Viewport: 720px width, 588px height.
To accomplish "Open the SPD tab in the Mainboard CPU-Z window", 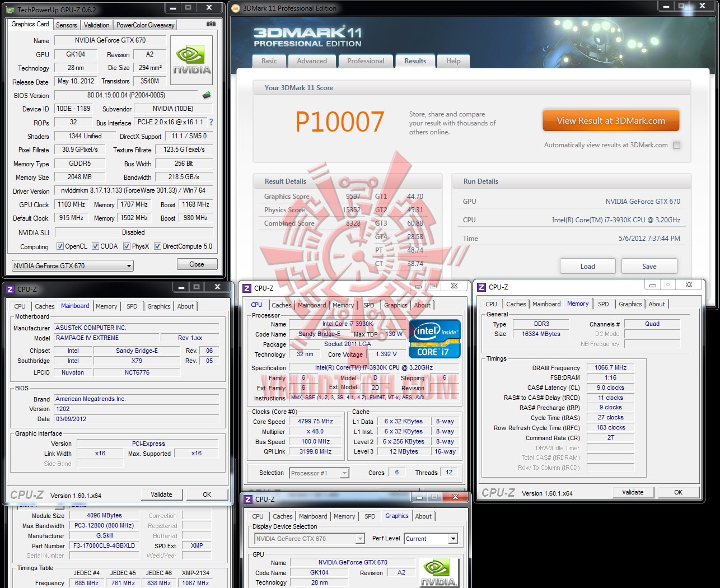I will coord(132,306).
